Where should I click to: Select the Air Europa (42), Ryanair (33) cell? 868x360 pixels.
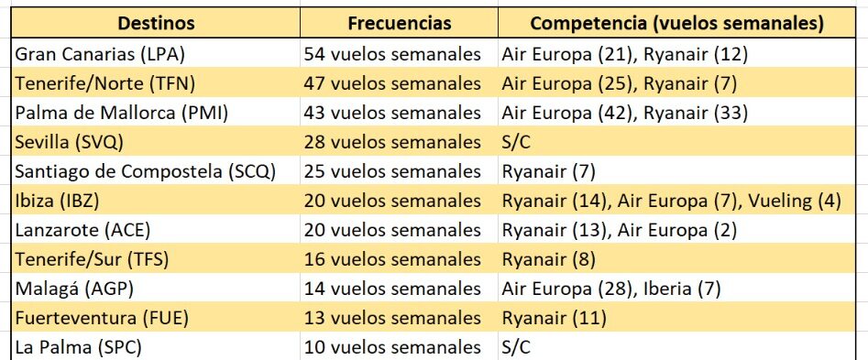(x=676, y=113)
